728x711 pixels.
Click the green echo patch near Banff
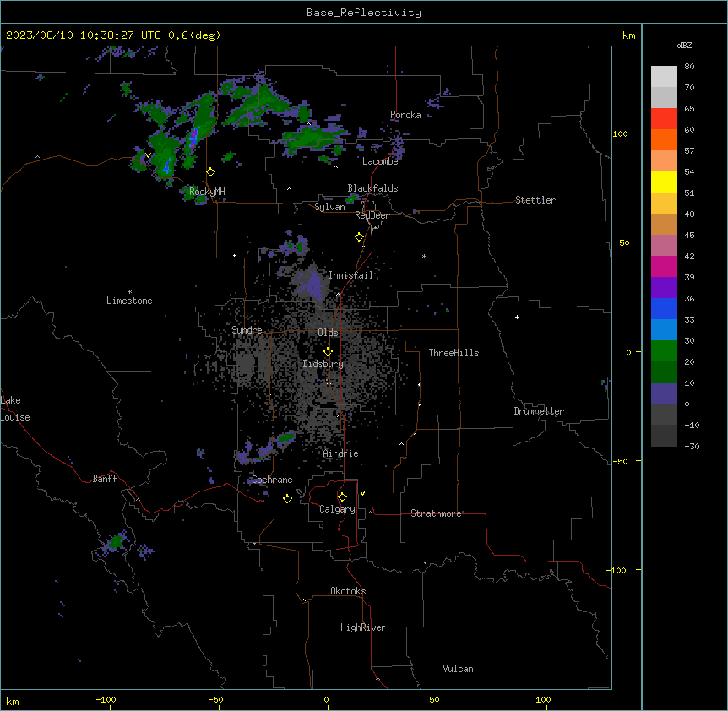click(115, 541)
